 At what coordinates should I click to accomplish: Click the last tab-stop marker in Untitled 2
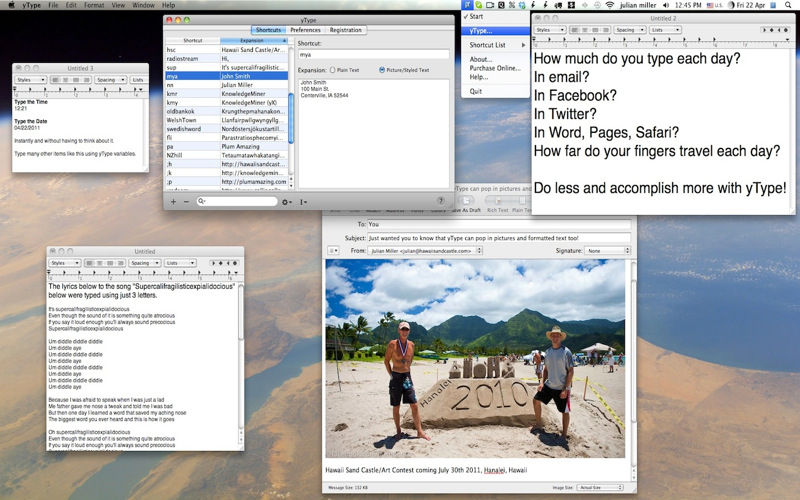[786, 30]
